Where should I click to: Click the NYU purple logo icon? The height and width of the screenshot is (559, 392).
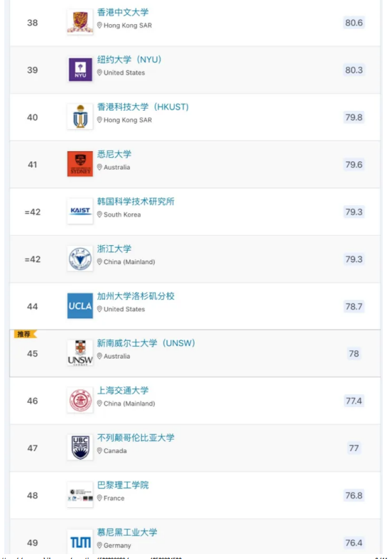(80, 70)
